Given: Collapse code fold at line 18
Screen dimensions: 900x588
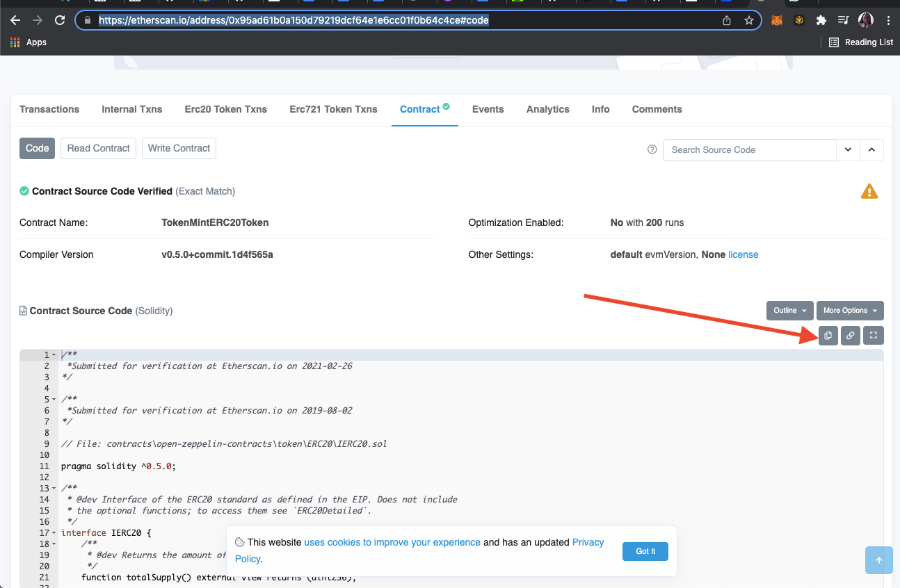Looking at the screenshot, I should coord(54,544).
